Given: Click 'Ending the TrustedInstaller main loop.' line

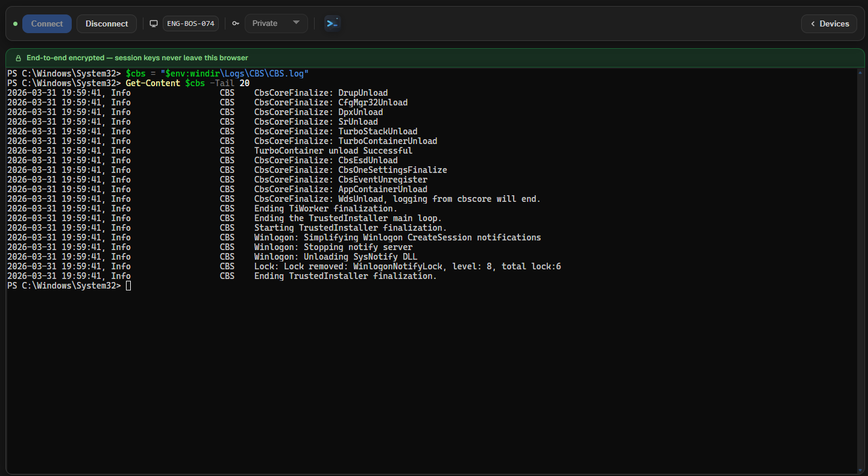Looking at the screenshot, I should pyautogui.click(x=225, y=218).
